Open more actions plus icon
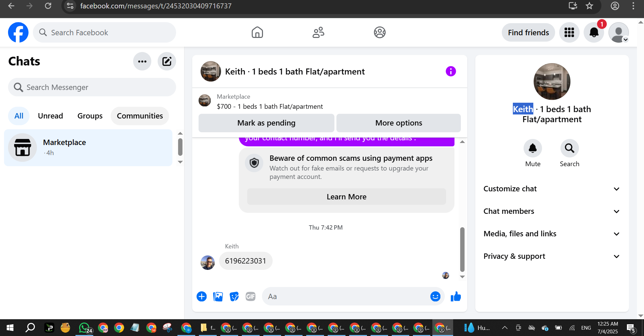This screenshot has height=336, width=644. 202,296
